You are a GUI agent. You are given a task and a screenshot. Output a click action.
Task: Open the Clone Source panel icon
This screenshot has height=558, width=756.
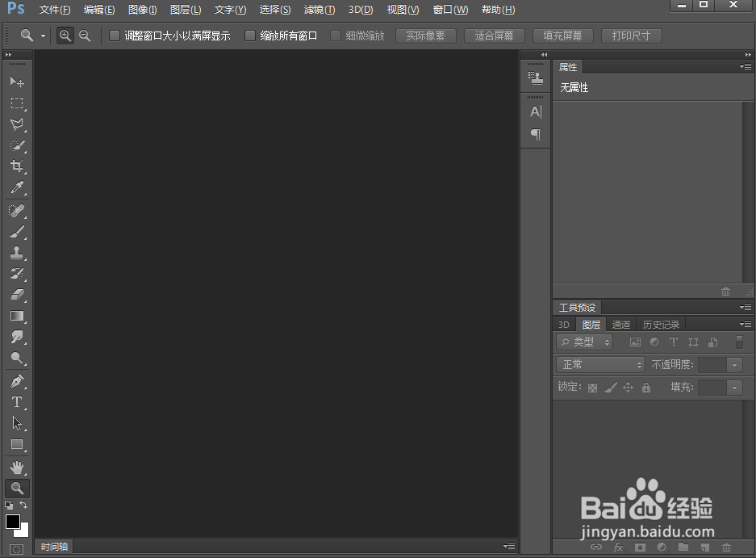pyautogui.click(x=536, y=78)
